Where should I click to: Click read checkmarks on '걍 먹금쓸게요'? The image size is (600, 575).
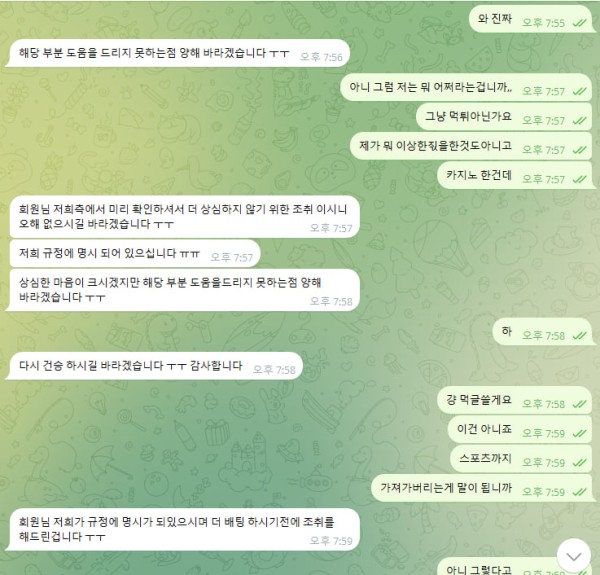[579, 404]
